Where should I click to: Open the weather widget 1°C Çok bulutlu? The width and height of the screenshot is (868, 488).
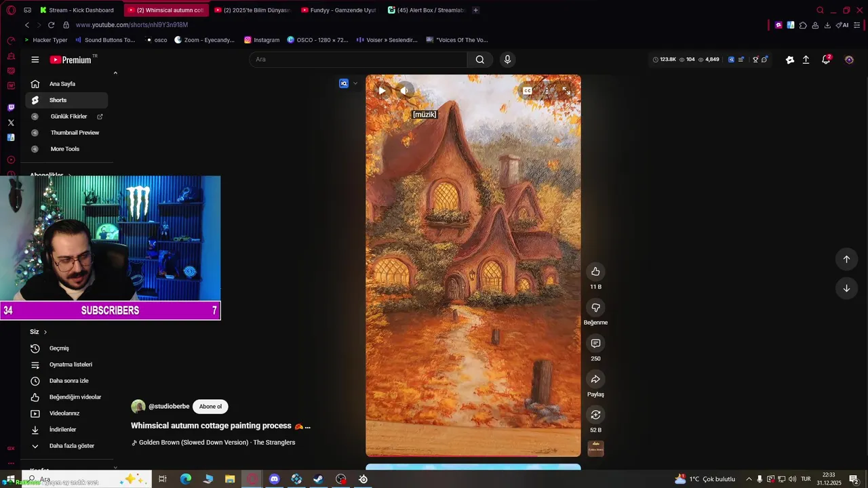(705, 479)
